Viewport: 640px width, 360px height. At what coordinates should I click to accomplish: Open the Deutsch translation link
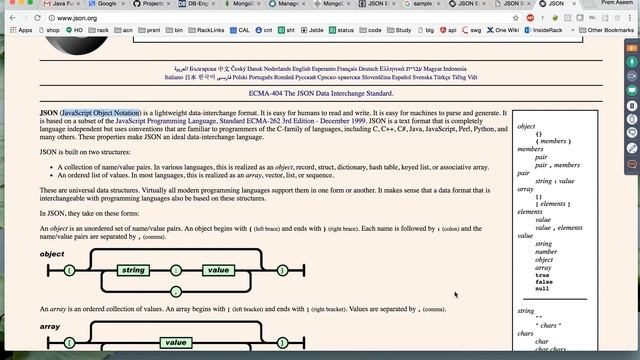tap(368, 69)
